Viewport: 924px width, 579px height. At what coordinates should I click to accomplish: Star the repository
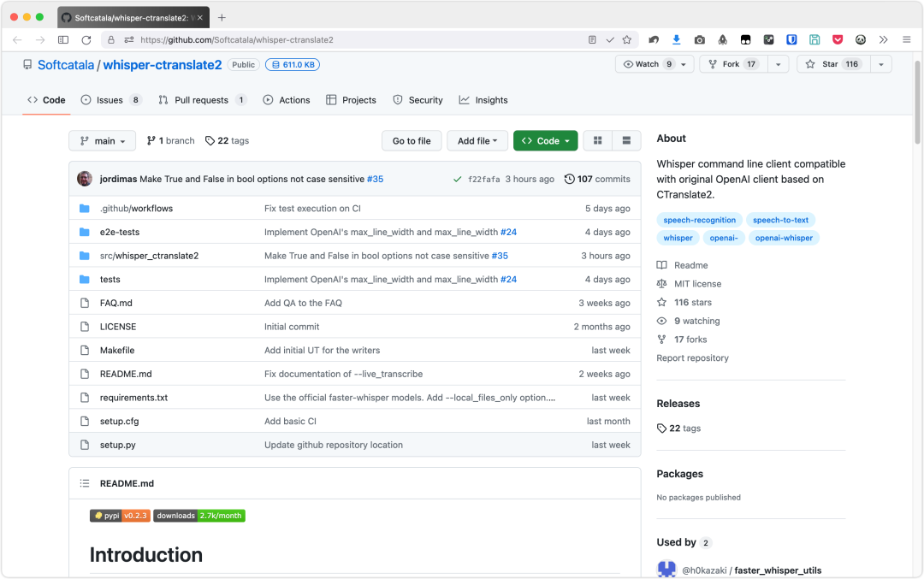pos(833,64)
